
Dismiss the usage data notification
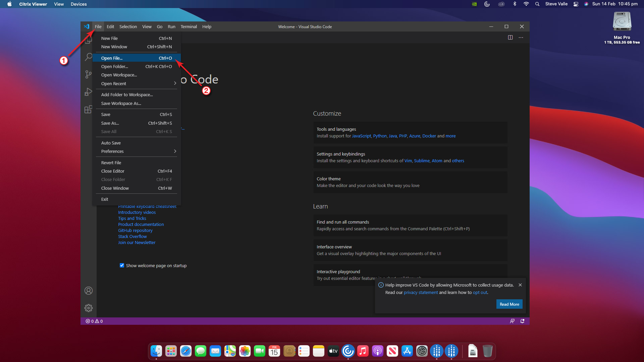click(520, 285)
